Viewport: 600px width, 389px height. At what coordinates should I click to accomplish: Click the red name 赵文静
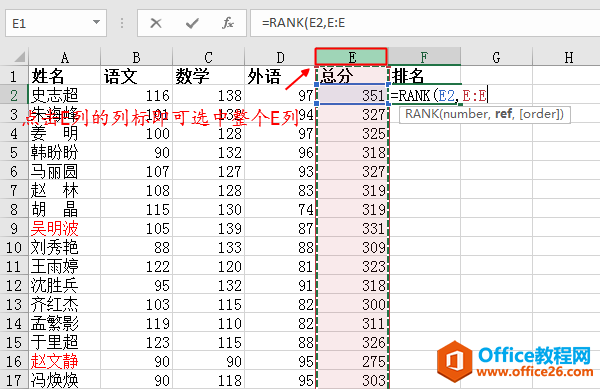pyautogui.click(x=65, y=361)
